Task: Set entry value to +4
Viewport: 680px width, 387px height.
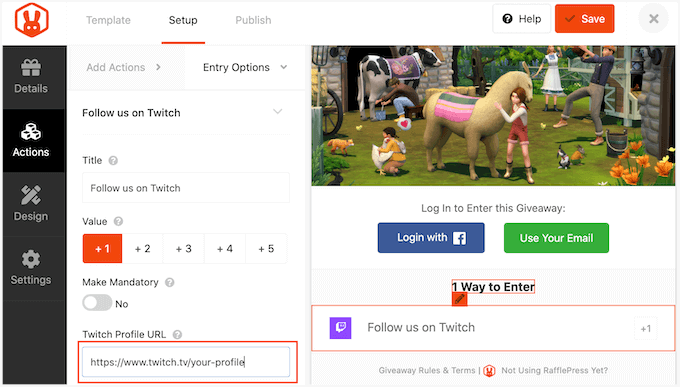Action: tap(225, 249)
